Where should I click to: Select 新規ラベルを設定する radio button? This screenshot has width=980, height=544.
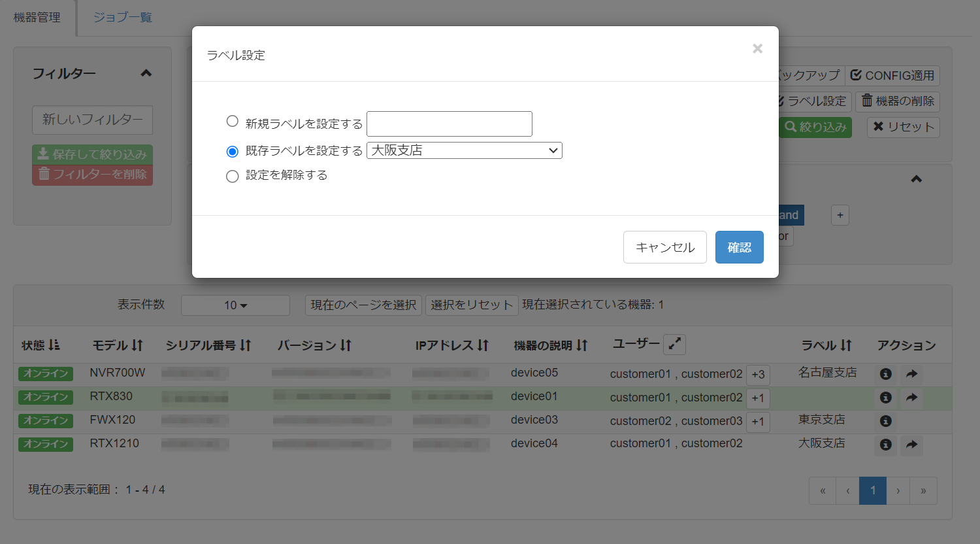click(x=232, y=121)
